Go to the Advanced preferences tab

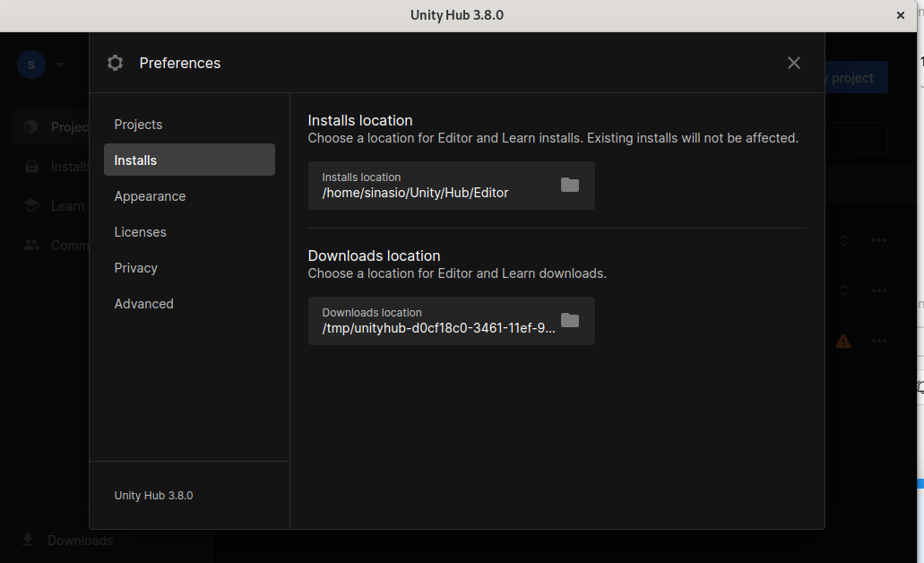(x=143, y=304)
